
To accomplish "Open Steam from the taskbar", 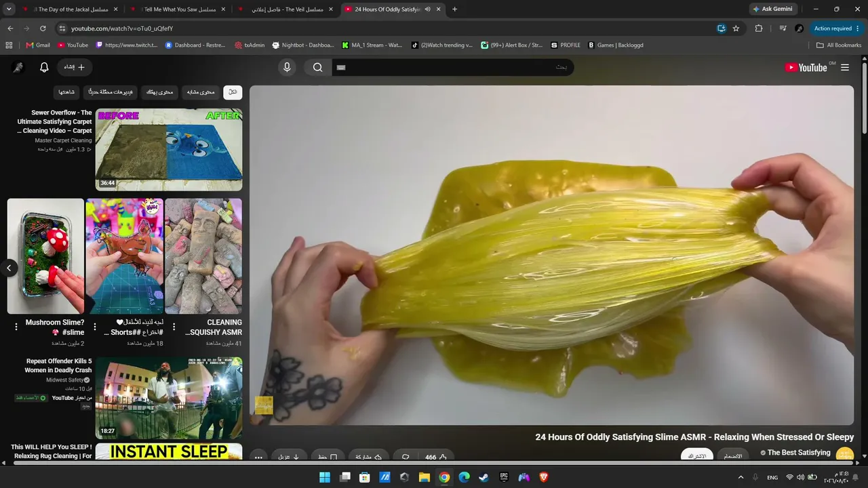I will coord(484,477).
